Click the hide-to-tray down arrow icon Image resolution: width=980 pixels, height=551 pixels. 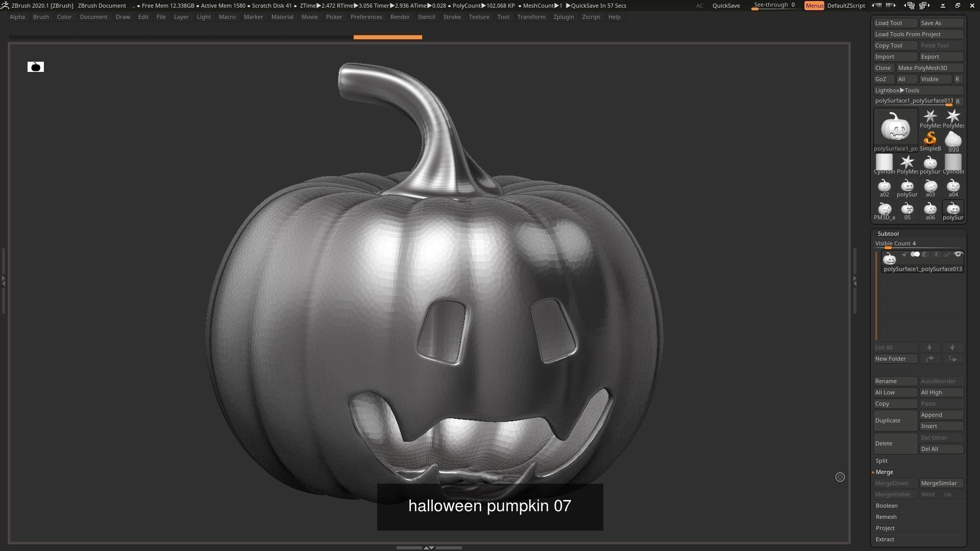pos(943,5)
